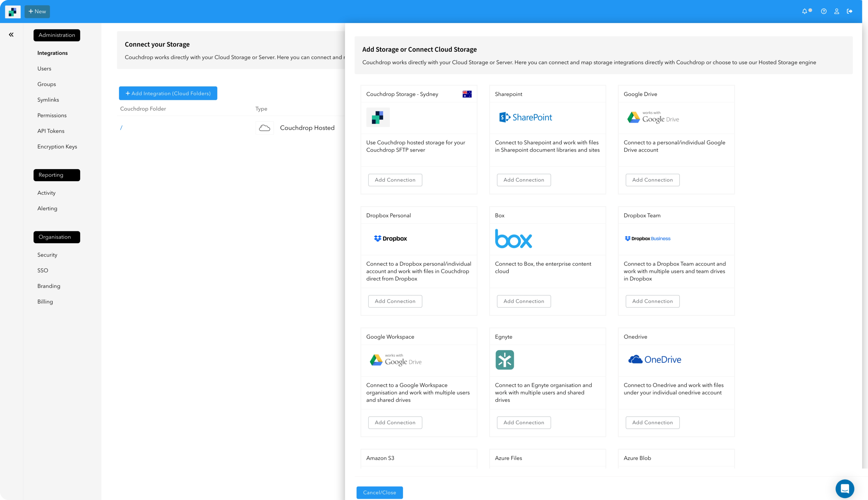Scroll down to view Amazon S3 options

click(x=380, y=458)
